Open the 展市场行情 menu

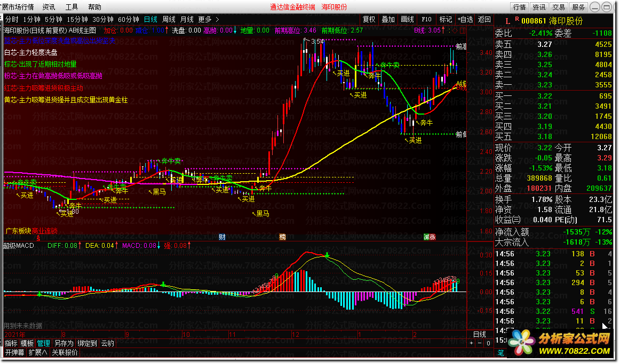tap(18, 7)
